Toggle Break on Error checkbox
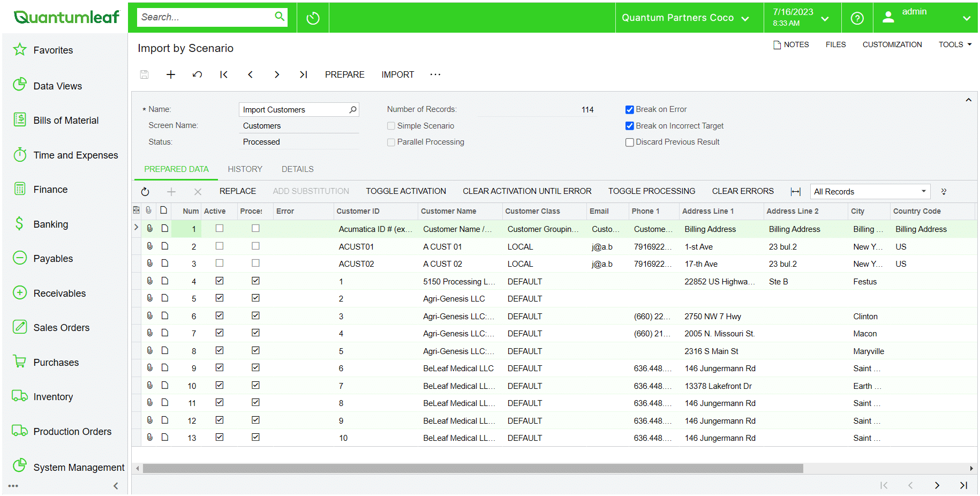 coord(630,110)
